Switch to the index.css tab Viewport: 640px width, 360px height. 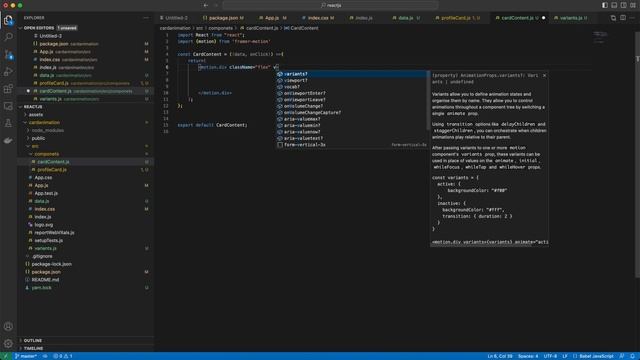[x=318, y=18]
